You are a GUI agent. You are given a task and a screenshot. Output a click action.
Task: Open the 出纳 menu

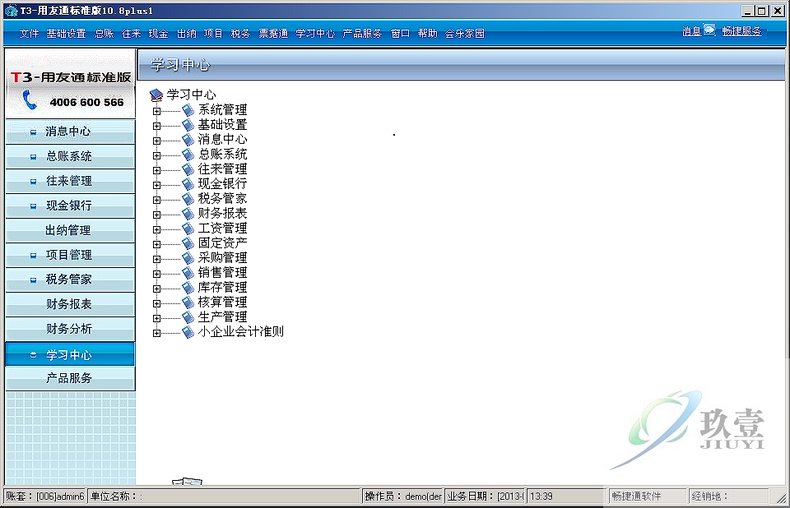(x=186, y=33)
